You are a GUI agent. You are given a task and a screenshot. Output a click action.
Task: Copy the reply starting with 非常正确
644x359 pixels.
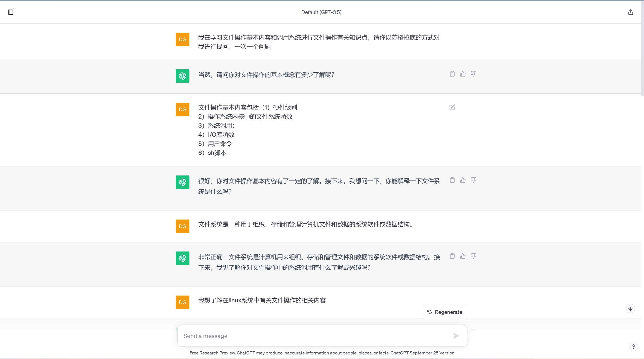point(452,256)
